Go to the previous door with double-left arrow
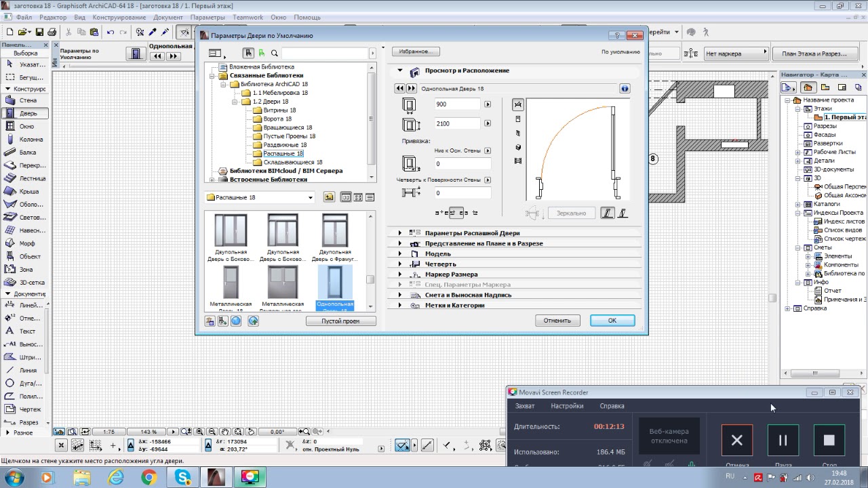Image resolution: width=868 pixels, height=488 pixels. pyautogui.click(x=399, y=88)
